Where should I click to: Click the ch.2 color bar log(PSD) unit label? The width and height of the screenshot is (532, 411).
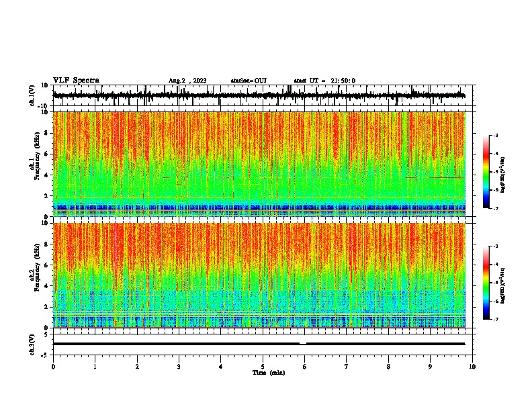tap(502, 286)
